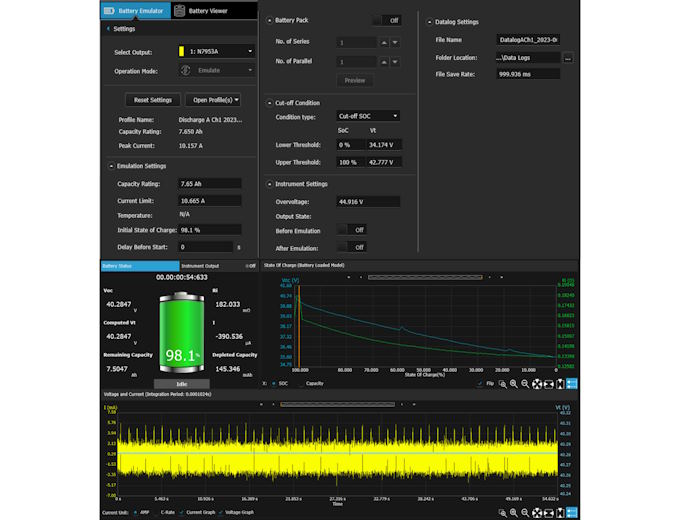Click the Initial State of Charge field
The width and height of the screenshot is (680, 520).
[209, 230]
